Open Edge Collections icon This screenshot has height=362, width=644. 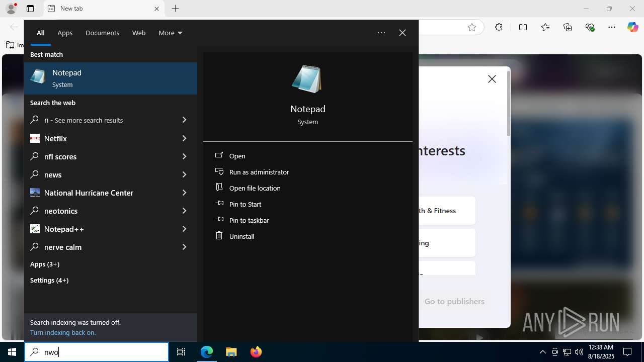(568, 28)
